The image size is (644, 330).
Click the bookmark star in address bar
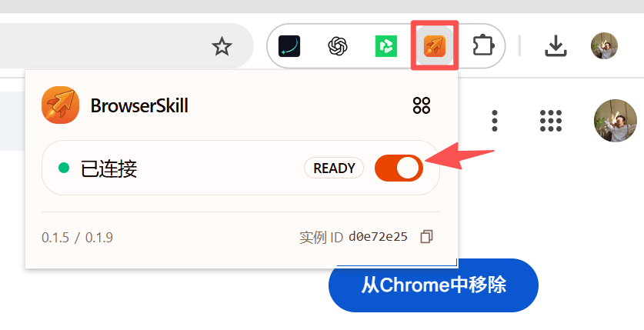(222, 46)
